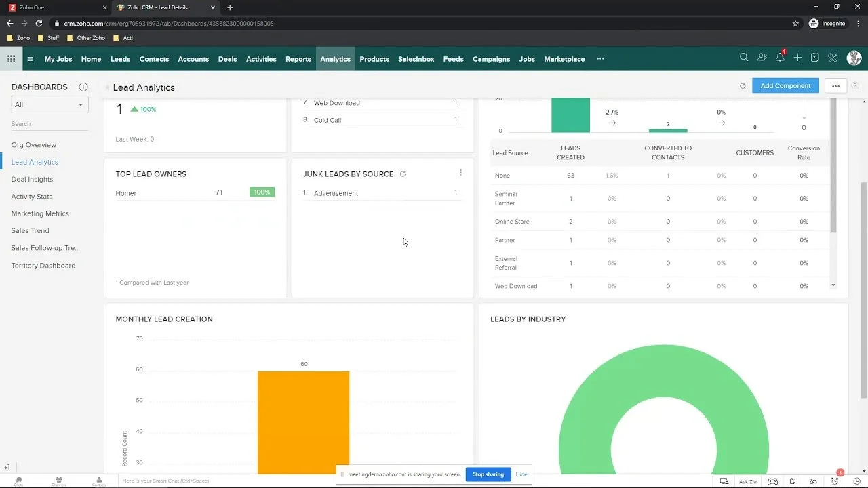Click the plus quick-create icon in header

click(797, 58)
